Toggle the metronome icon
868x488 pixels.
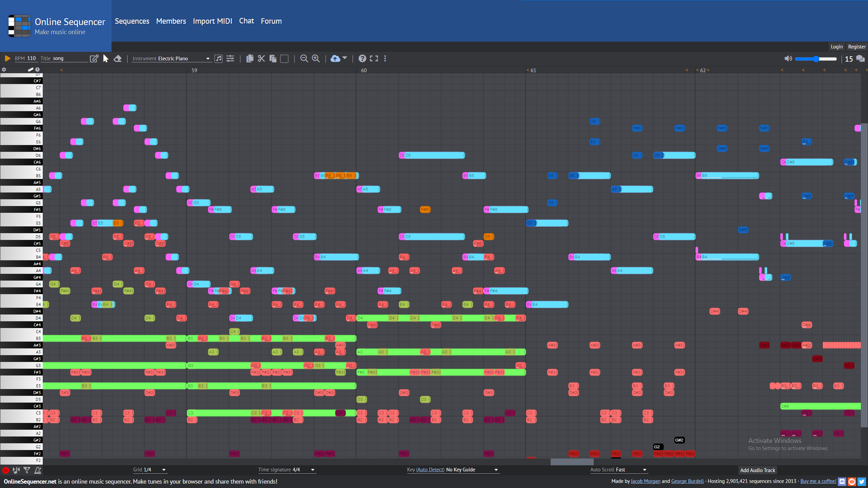38,470
